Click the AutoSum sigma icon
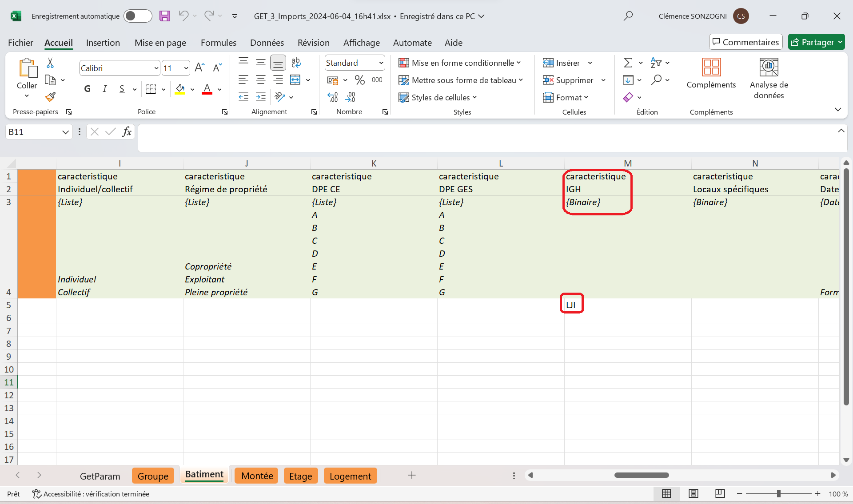Viewport: 853px width, 504px height. (x=628, y=63)
